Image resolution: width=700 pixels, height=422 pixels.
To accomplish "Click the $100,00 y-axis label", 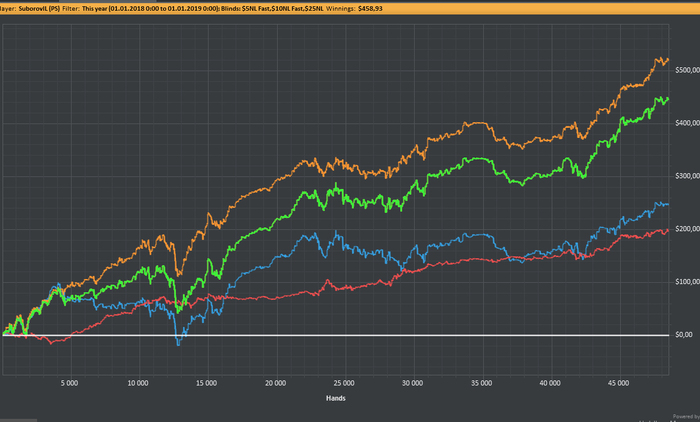I will coord(688,282).
